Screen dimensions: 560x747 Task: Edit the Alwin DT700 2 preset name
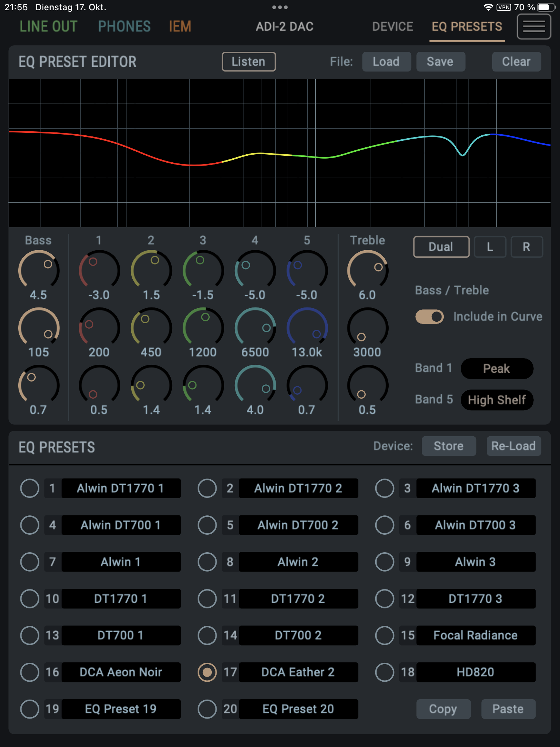pyautogui.click(x=299, y=525)
